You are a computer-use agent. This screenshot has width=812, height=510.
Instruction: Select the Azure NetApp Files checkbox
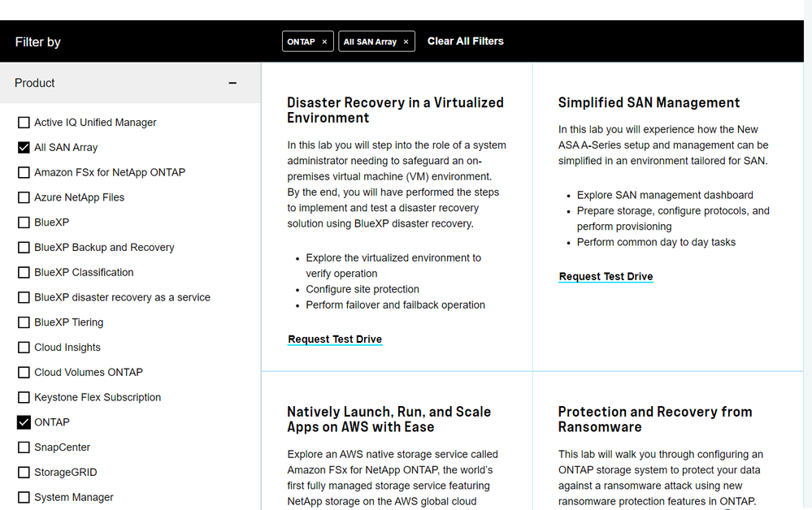24,197
